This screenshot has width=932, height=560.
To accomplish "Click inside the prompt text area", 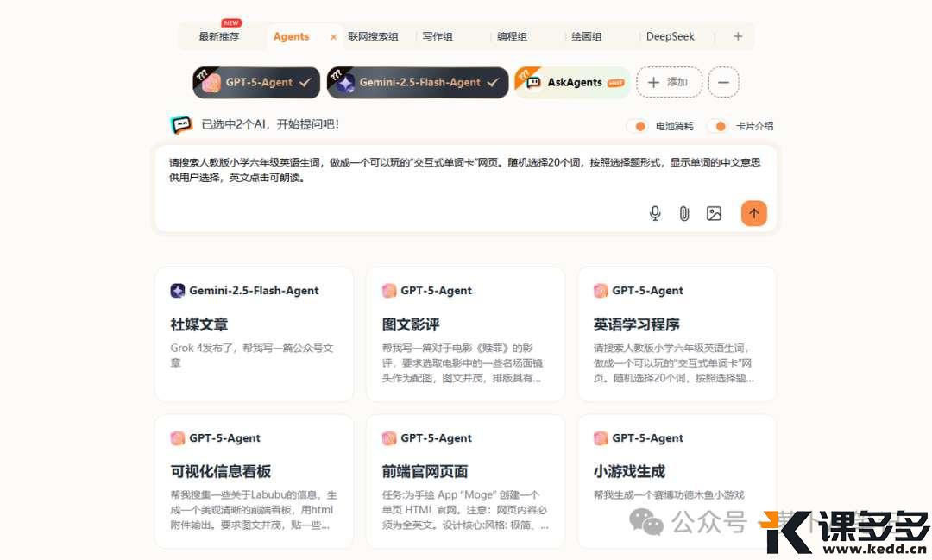I will (465, 188).
